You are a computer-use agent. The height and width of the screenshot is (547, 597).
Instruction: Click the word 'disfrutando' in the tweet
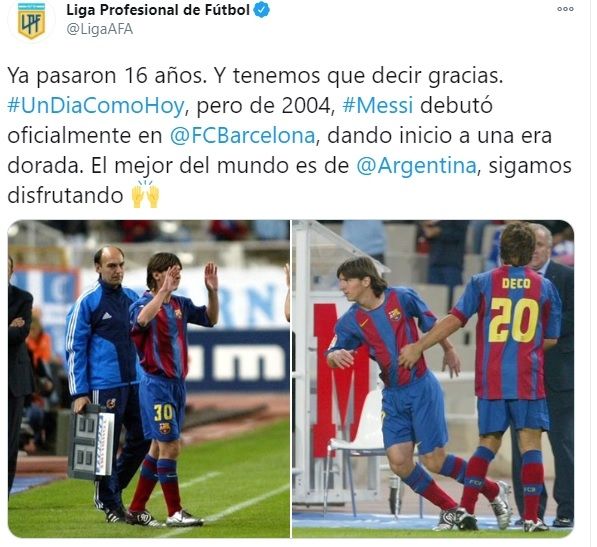tap(65, 195)
